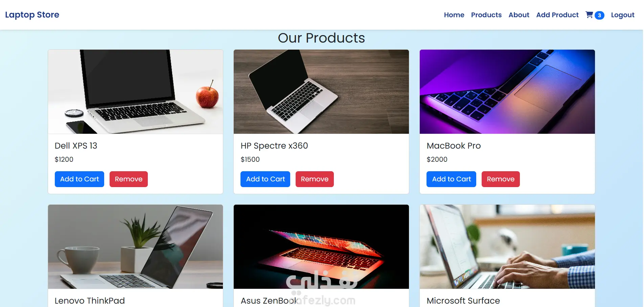Add Dell XPS 13 to cart
The width and height of the screenshot is (644, 307).
coord(79,179)
